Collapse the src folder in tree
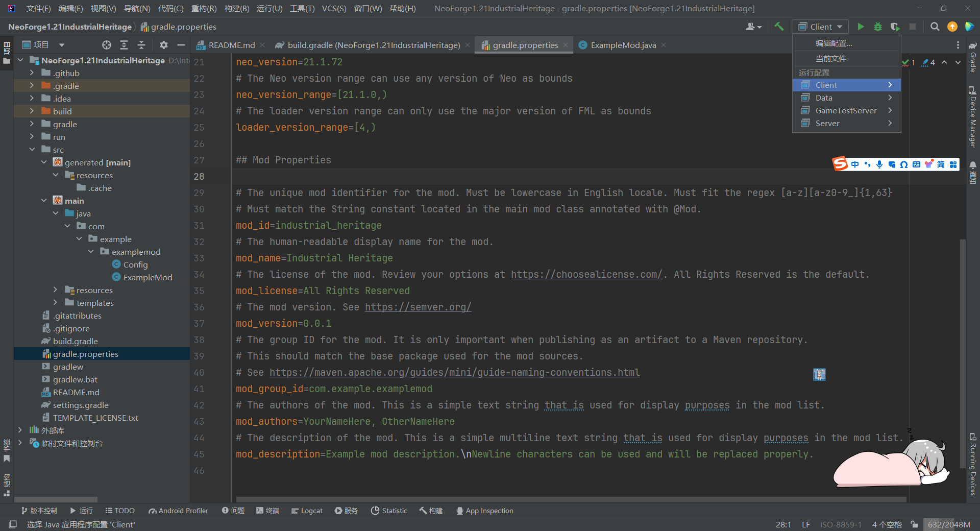This screenshot has height=531, width=980. [x=32, y=150]
